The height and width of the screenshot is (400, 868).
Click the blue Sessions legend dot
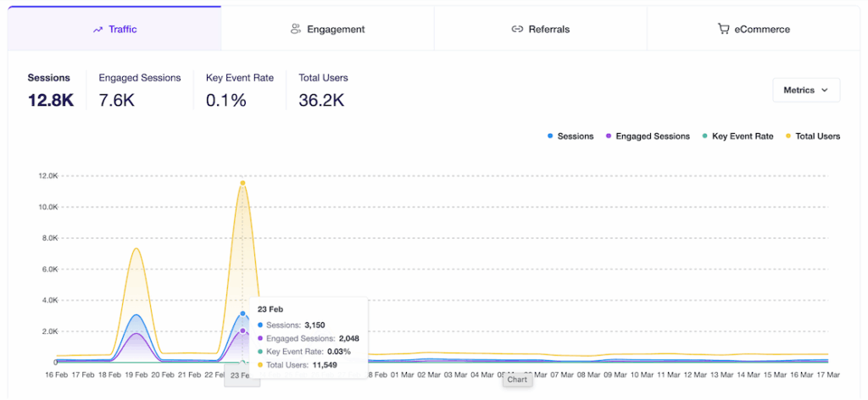(x=549, y=136)
